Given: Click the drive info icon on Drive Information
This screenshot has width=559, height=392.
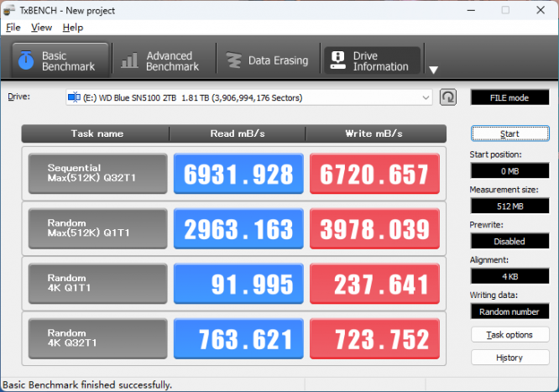Looking at the screenshot, I should pyautogui.click(x=337, y=60).
